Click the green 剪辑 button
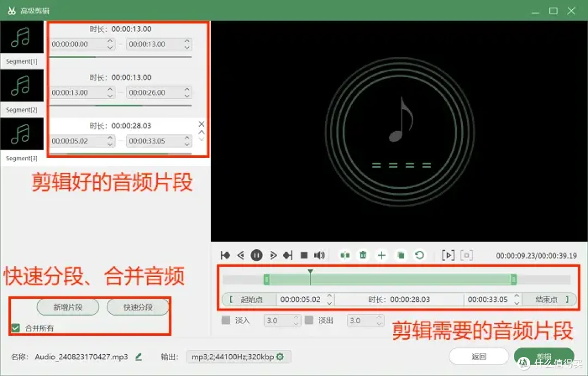 [544, 356]
